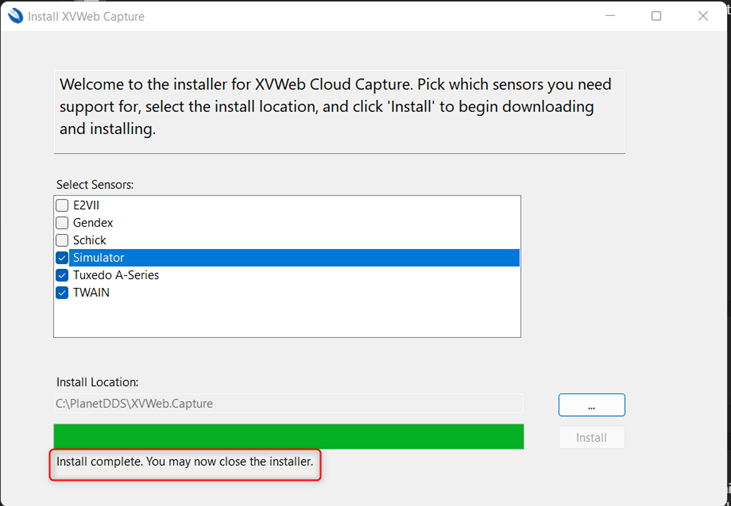Untick the TWAIN sensor checkbox
731x506 pixels.
click(62, 293)
